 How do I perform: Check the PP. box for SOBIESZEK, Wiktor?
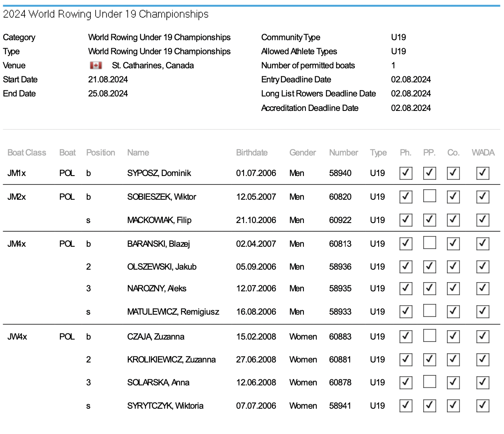430,196
